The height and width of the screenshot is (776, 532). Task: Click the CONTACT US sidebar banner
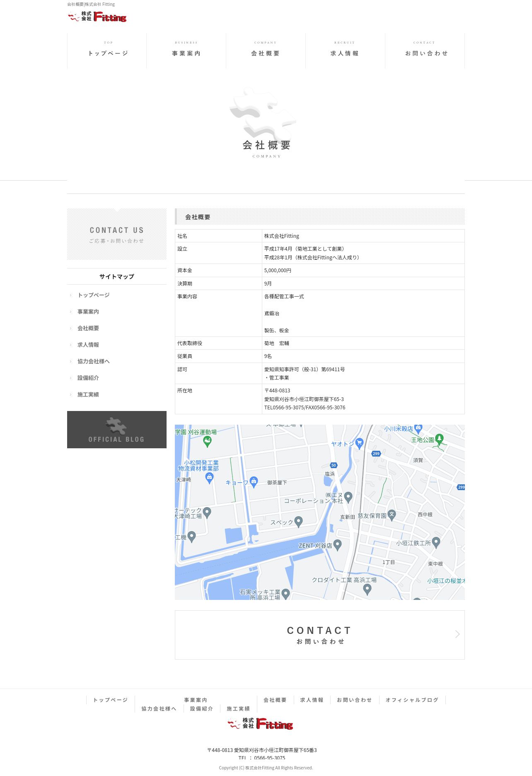pyautogui.click(x=117, y=234)
